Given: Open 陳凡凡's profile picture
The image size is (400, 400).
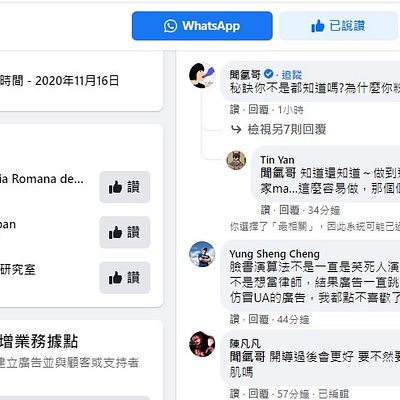Looking at the screenshot, I should click(202, 344).
